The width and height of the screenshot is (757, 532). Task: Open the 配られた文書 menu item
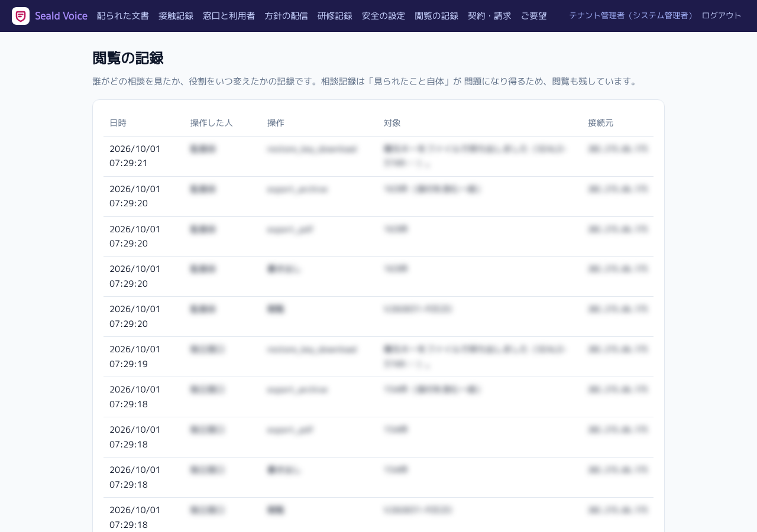click(x=123, y=16)
